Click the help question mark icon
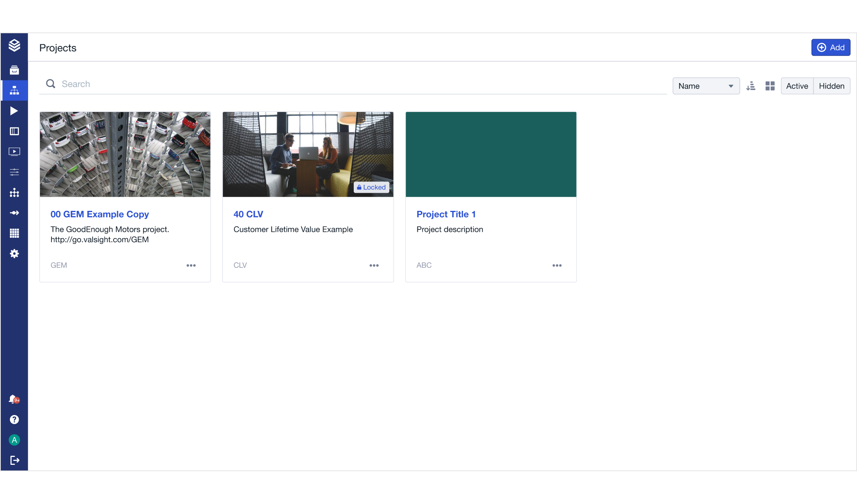 click(14, 419)
